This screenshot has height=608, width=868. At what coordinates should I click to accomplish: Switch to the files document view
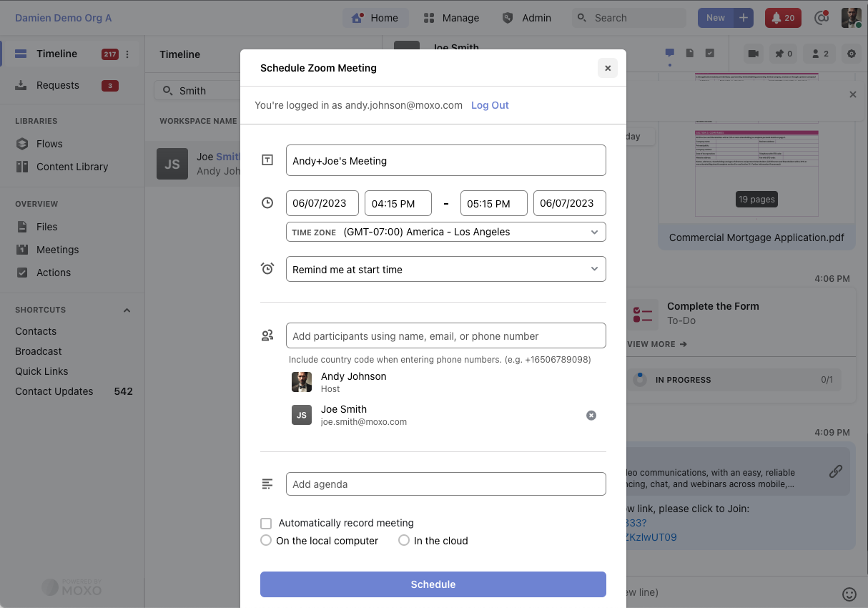(690, 53)
